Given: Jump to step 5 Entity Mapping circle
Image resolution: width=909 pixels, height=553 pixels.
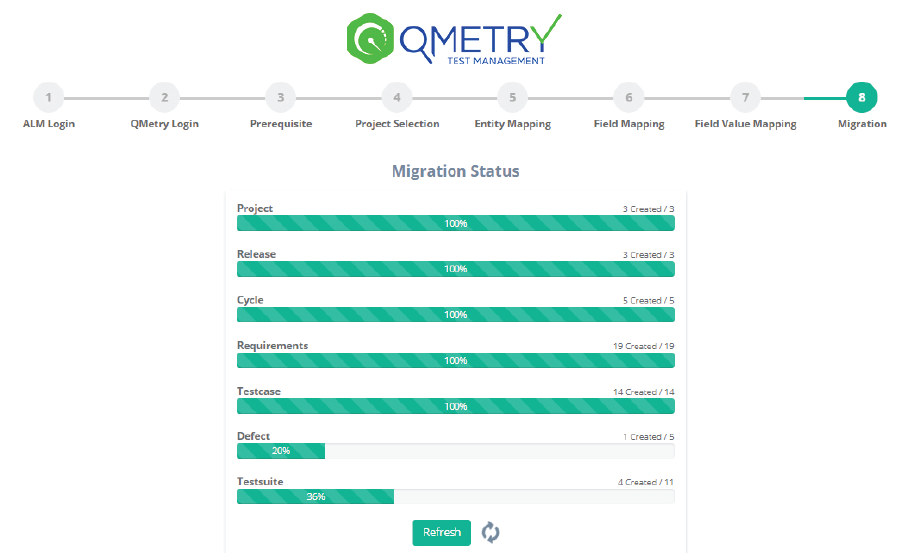Looking at the screenshot, I should [x=512, y=97].
